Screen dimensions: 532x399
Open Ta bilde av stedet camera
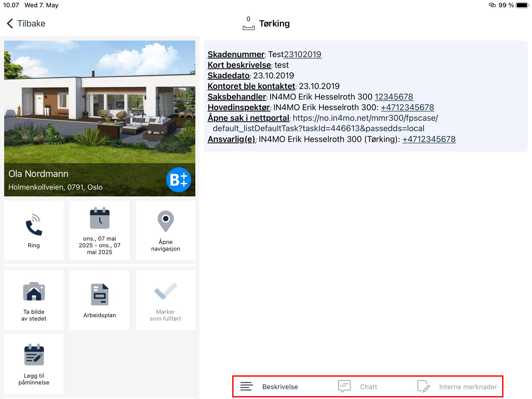(34, 292)
